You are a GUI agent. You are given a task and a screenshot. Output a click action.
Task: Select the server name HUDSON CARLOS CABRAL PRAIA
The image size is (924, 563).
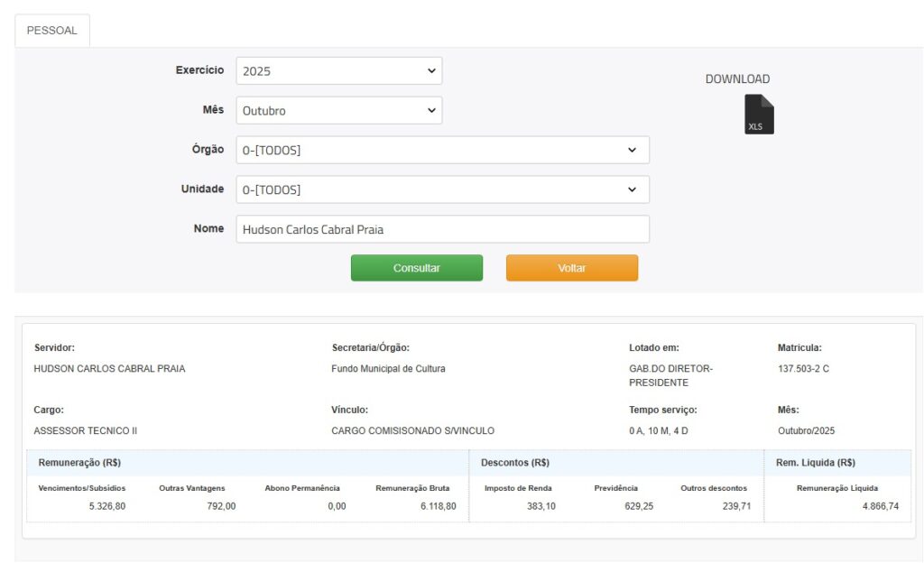[x=109, y=369]
